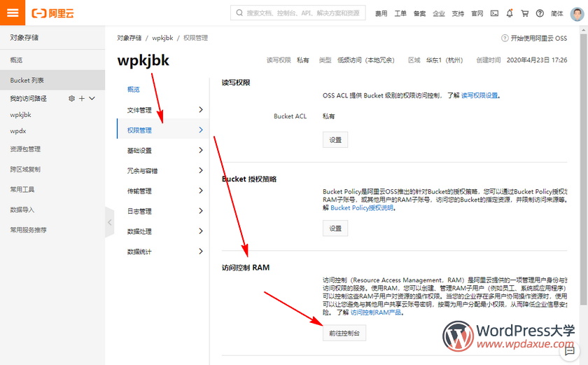588x365 pixels.
Task: Collapse the left sidebar with the handle
Action: click(109, 223)
